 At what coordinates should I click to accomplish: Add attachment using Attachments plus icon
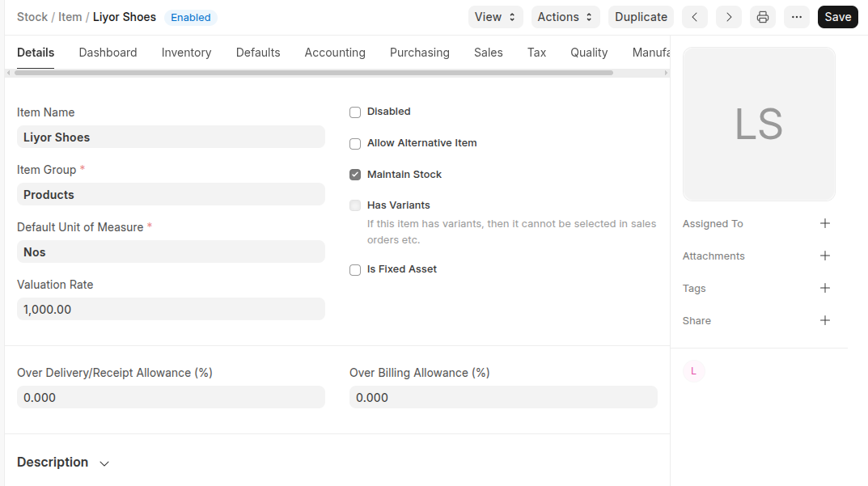(824, 256)
